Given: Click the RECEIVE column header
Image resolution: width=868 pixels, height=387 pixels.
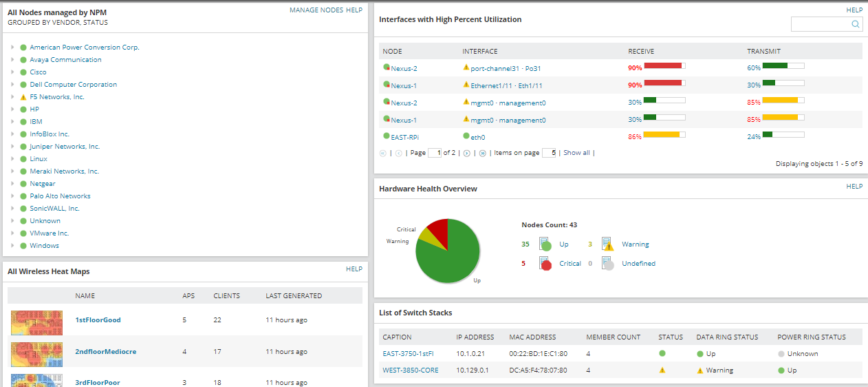Looking at the screenshot, I should 641,52.
